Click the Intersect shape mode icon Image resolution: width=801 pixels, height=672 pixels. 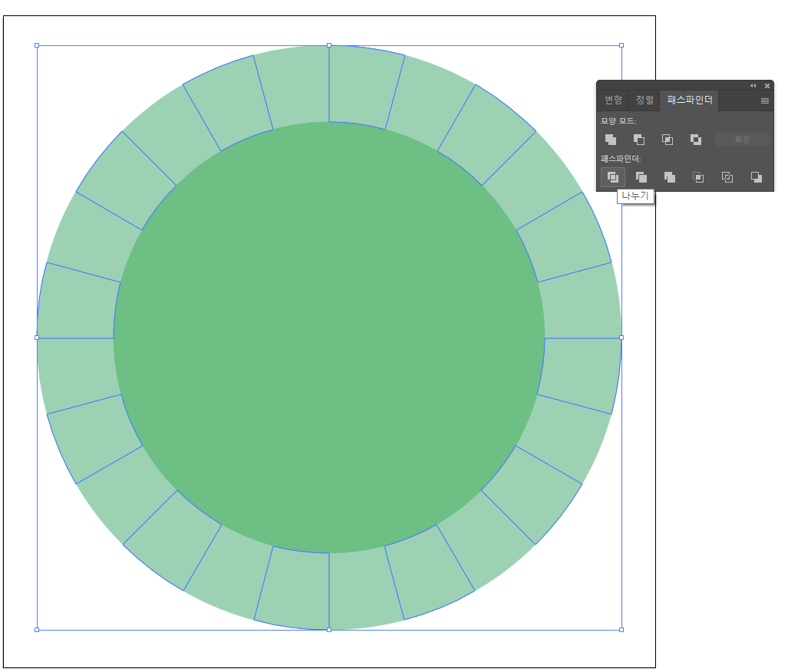point(667,140)
